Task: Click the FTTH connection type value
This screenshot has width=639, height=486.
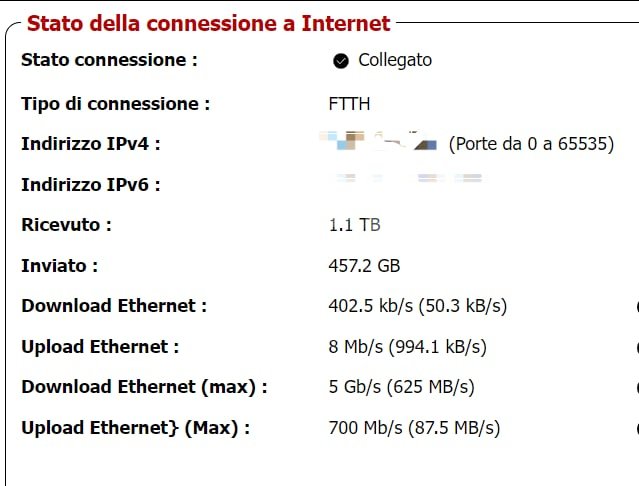Action: pos(349,104)
